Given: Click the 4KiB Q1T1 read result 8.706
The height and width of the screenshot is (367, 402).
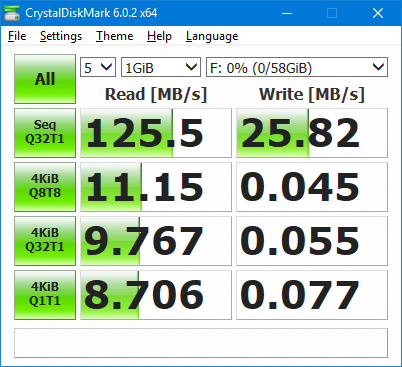Looking at the screenshot, I should (156, 295).
